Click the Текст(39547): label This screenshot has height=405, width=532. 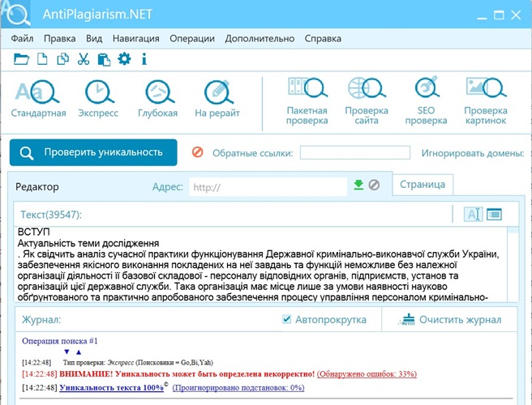coord(51,215)
